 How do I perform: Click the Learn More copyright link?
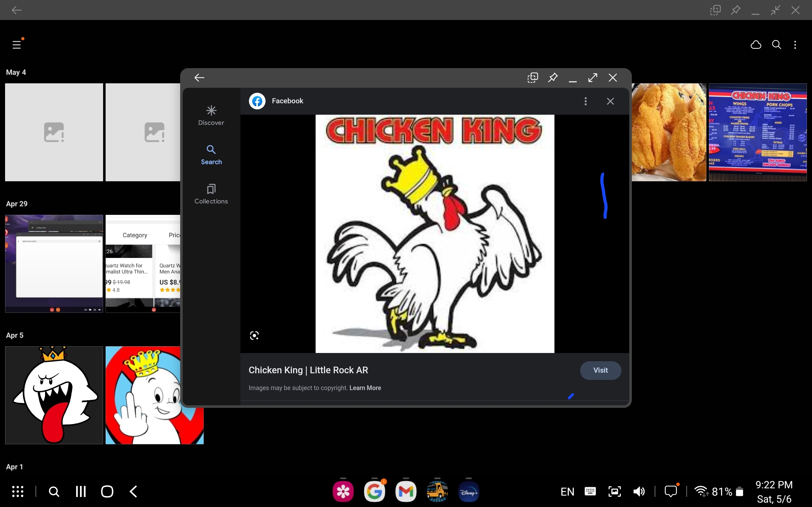(x=365, y=388)
